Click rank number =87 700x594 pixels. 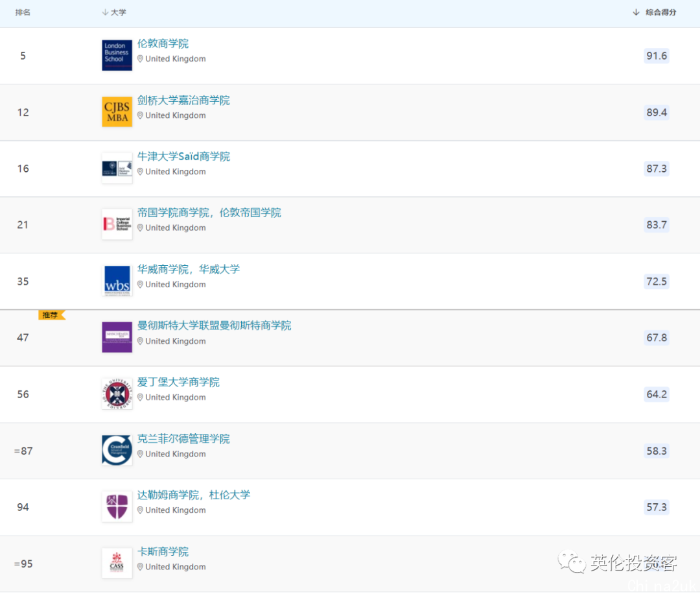click(x=23, y=451)
